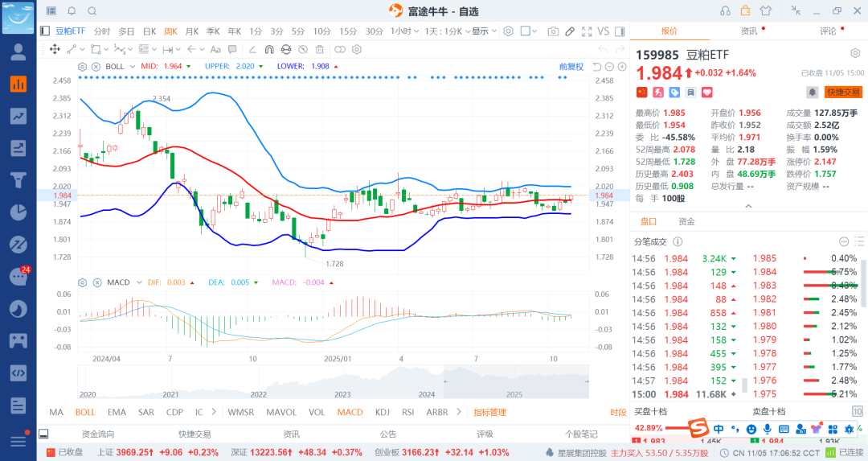Toggle the bottom panel collapse icon
Screen dimensions: 868x461
click(43, 434)
